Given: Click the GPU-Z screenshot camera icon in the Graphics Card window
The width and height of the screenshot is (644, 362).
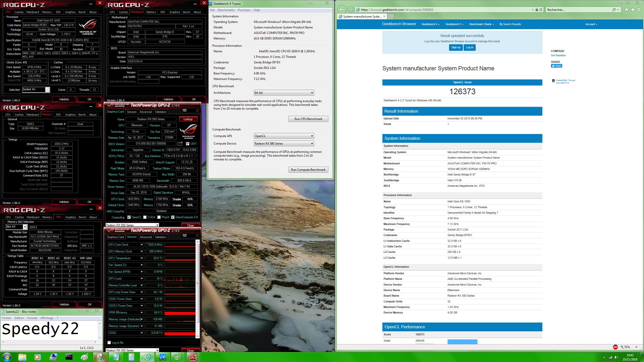Looking at the screenshot, I should tap(185, 110).
